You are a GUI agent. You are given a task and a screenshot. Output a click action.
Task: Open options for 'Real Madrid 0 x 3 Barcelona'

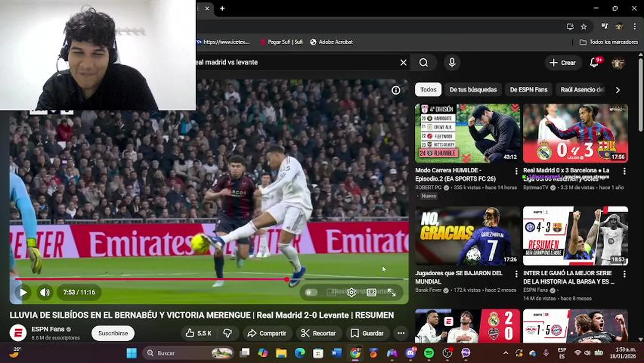point(624,171)
